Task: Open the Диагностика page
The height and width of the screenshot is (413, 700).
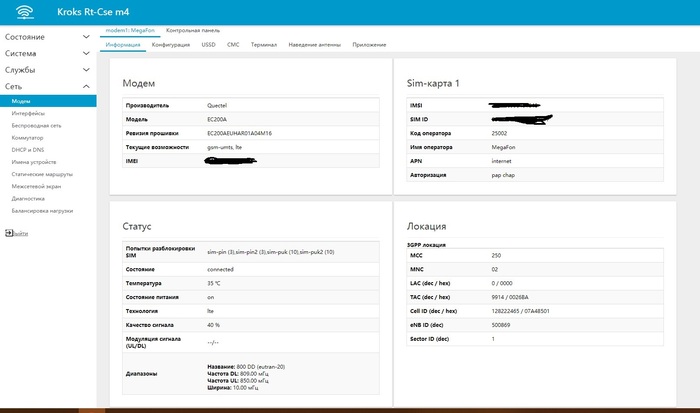Action: [x=28, y=197]
